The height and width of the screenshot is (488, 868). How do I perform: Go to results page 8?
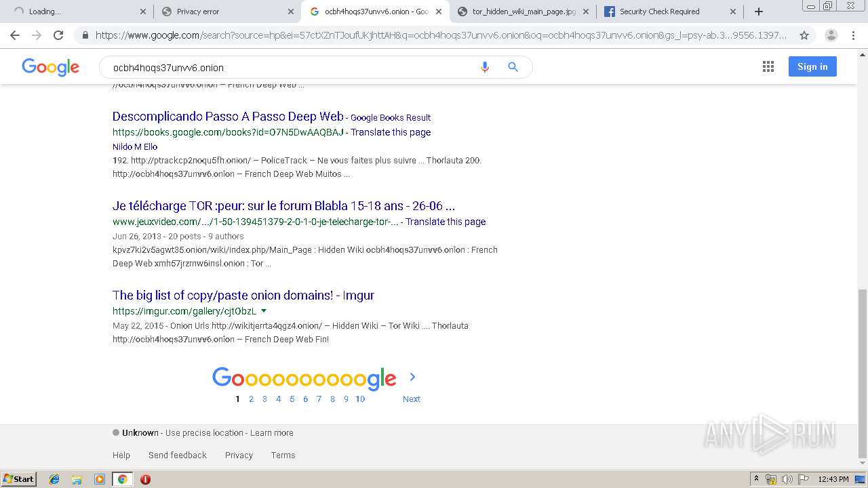click(x=332, y=399)
